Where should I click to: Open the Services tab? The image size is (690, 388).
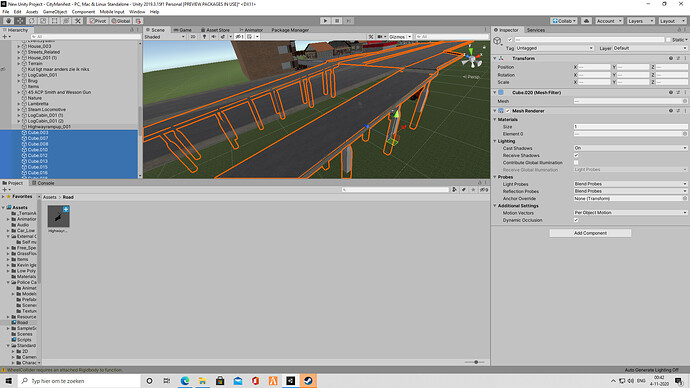point(536,30)
